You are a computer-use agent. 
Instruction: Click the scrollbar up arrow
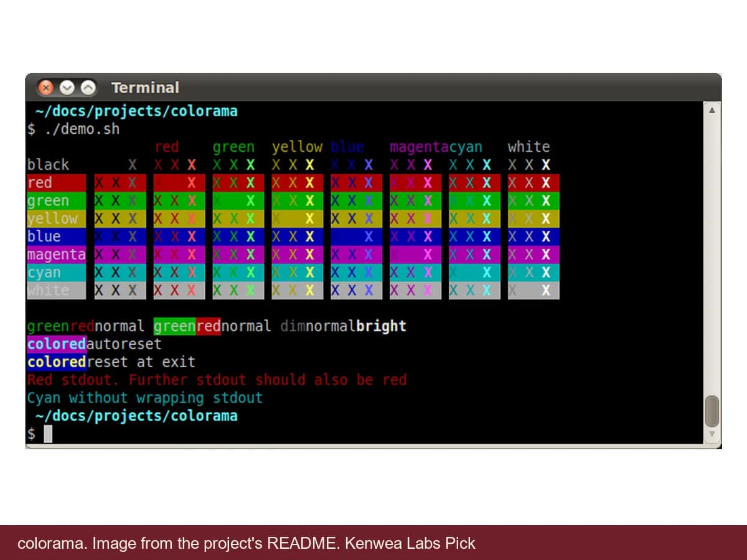[x=712, y=110]
